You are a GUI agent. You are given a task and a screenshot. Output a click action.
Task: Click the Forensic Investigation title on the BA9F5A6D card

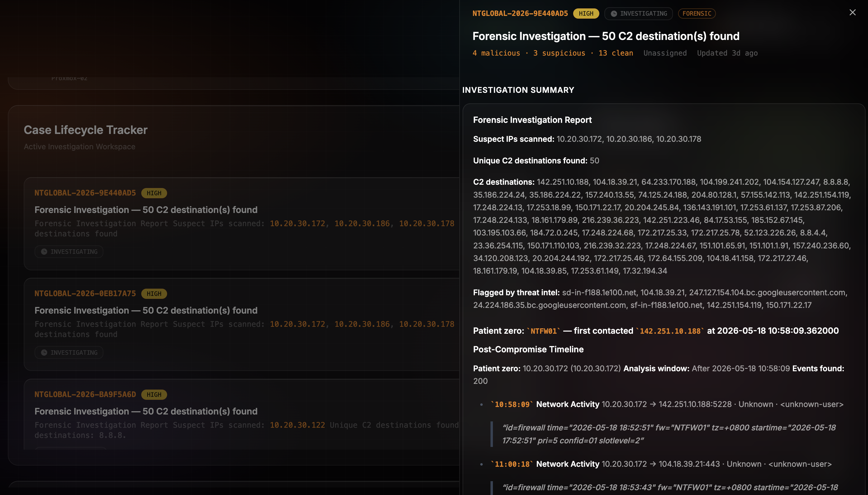tap(146, 411)
